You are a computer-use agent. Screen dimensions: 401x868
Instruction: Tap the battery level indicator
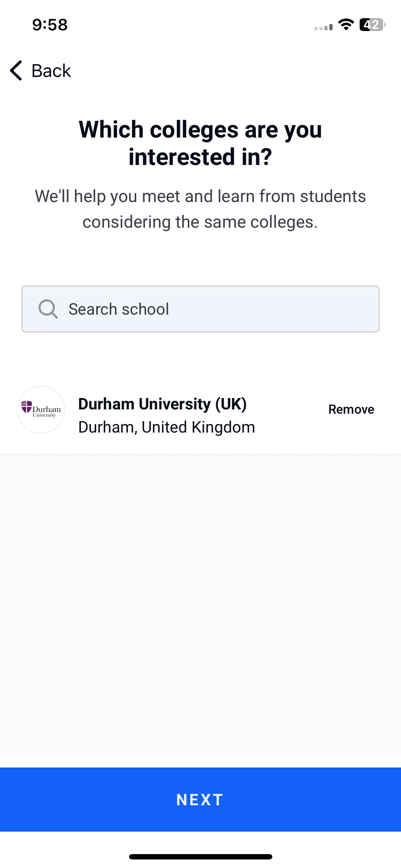(x=372, y=25)
